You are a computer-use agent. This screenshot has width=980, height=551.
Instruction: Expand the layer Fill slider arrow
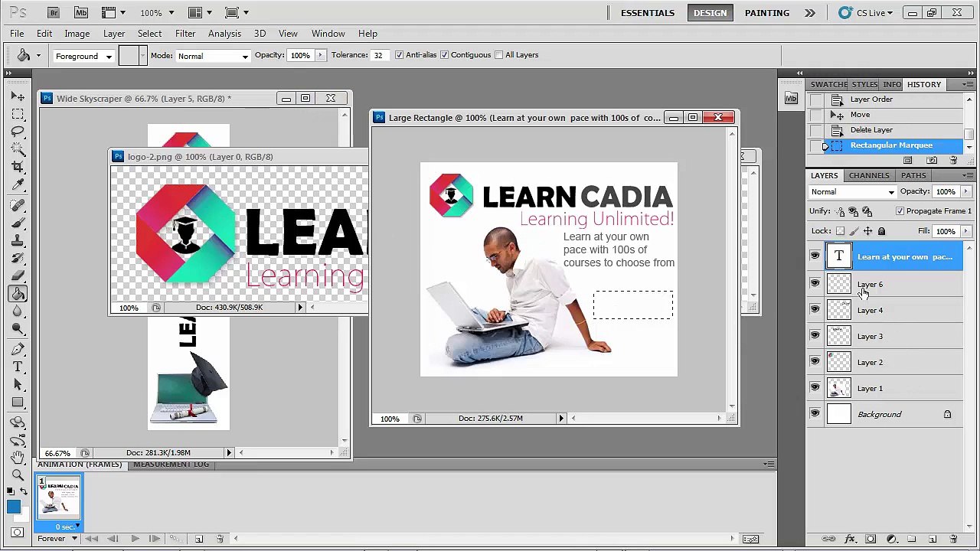click(x=965, y=231)
